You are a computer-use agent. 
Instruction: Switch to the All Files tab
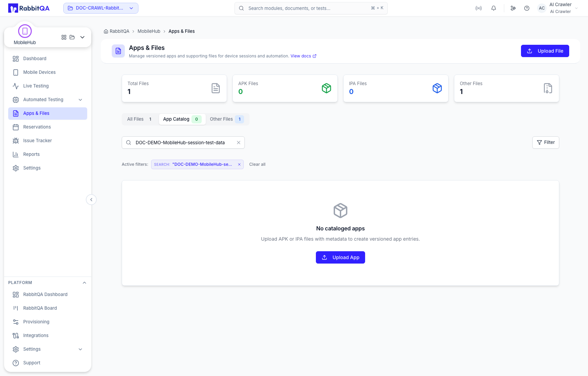coord(139,119)
